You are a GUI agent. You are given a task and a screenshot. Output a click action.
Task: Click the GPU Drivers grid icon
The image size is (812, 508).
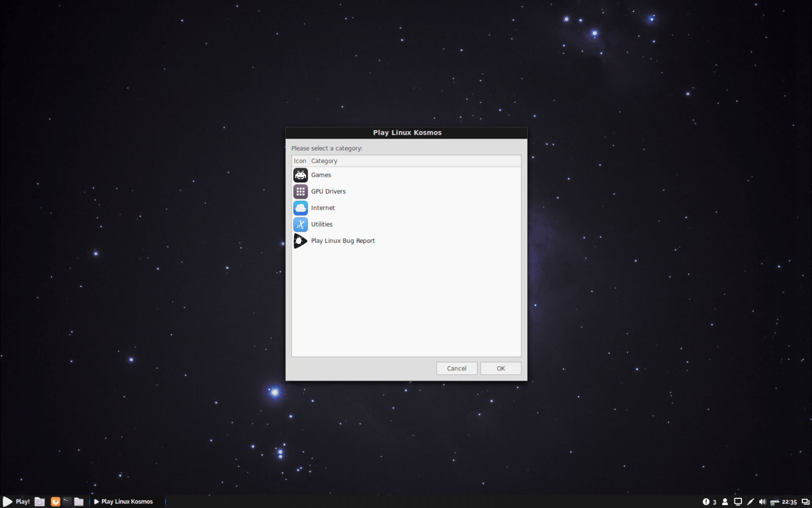[300, 192]
